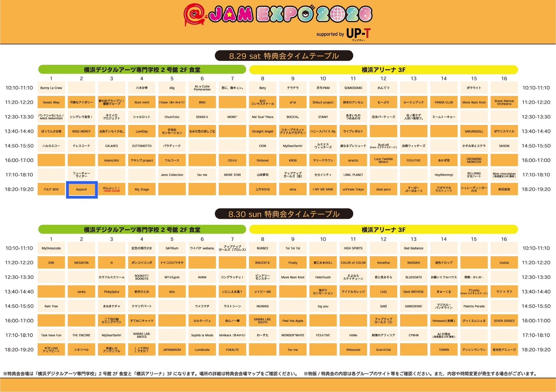This screenshot has height=392, width=556.
Task: Click the MORE STAR slot
Action: [x=233, y=175]
